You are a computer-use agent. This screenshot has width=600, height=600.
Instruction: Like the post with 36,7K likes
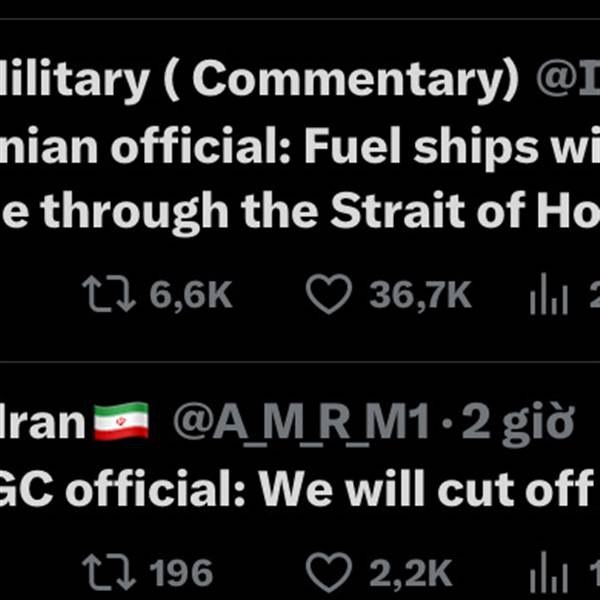coord(329,294)
